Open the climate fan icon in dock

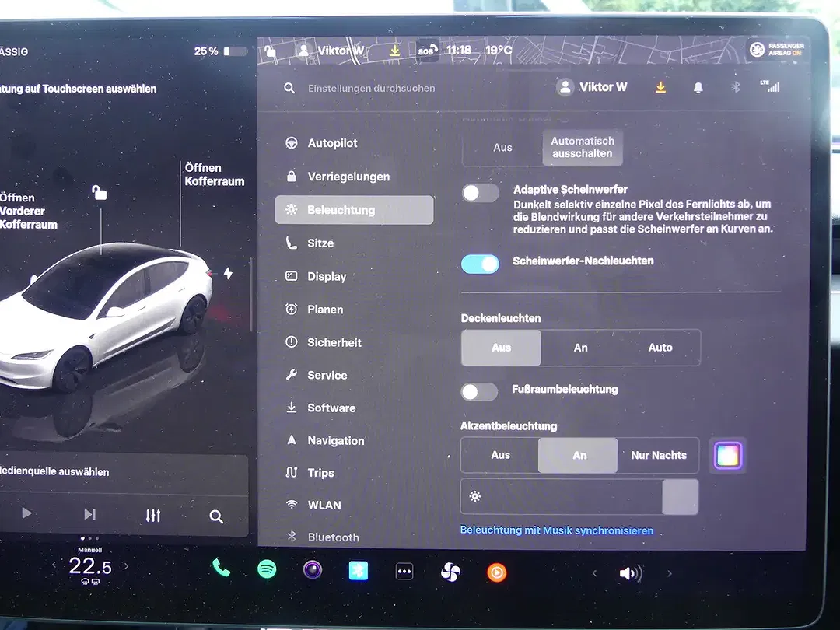coord(450,572)
